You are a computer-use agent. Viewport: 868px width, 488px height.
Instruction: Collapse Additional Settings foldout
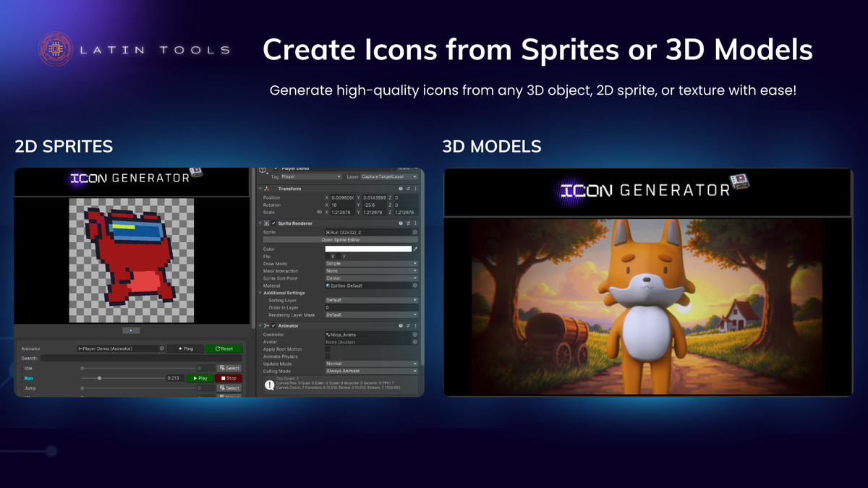coord(260,293)
